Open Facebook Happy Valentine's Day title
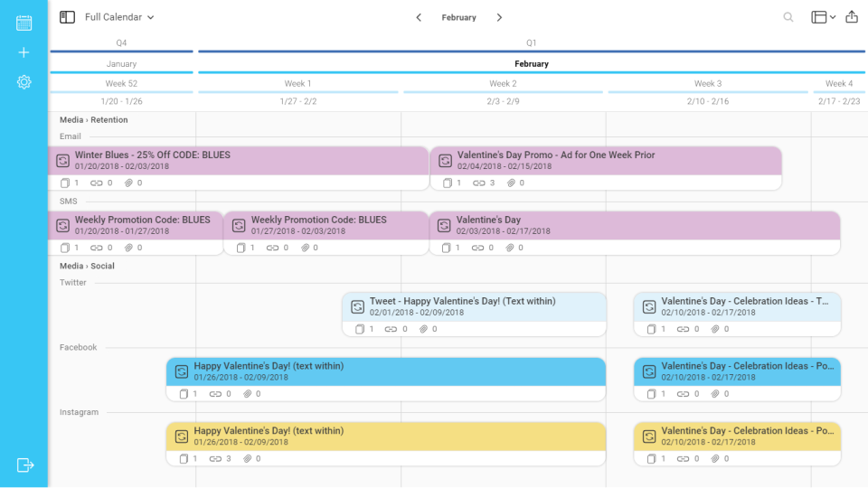Image resolution: width=868 pixels, height=488 pixels. pyautogui.click(x=269, y=366)
